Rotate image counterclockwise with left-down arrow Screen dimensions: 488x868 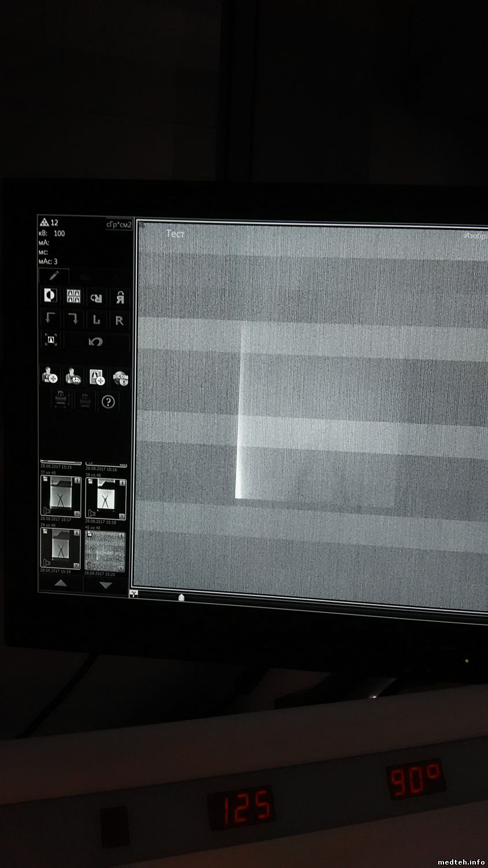point(51,319)
